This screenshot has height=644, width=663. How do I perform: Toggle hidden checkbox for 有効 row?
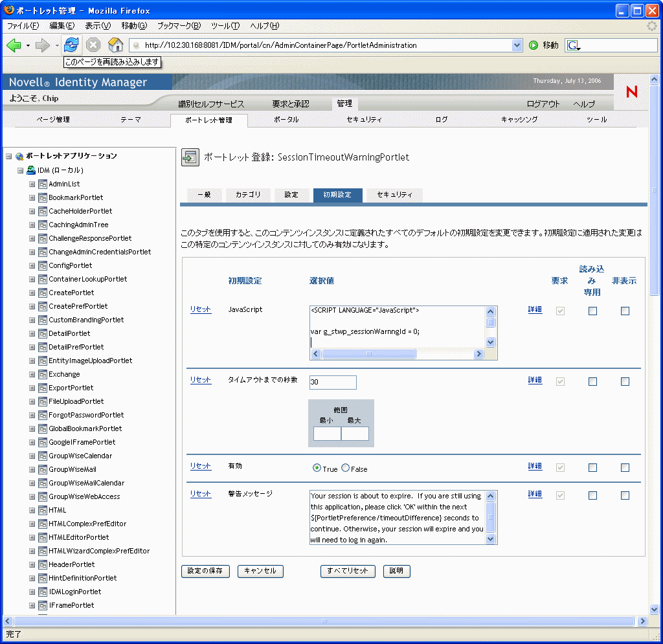point(625,468)
